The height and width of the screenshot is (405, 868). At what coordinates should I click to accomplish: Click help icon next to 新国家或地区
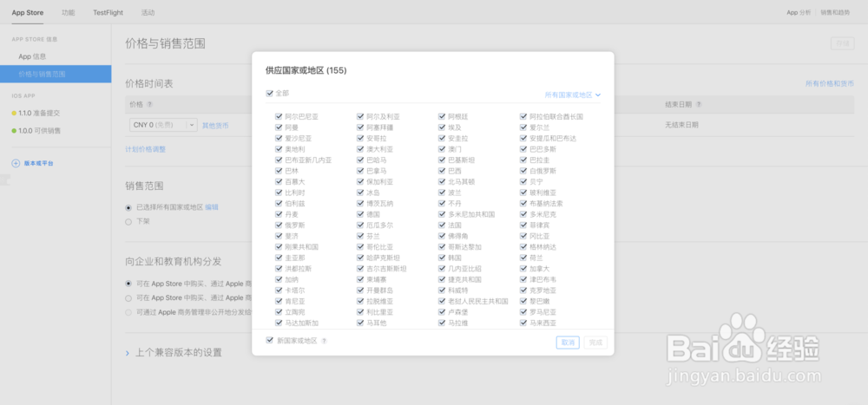click(325, 342)
